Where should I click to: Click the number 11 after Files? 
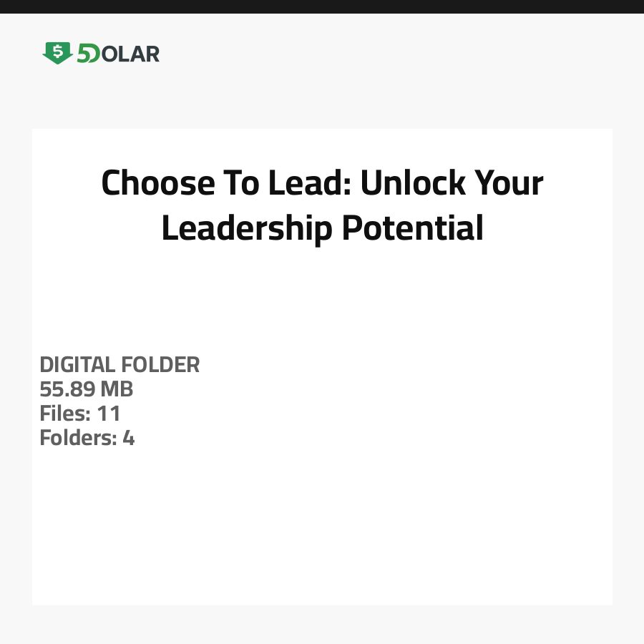[x=109, y=414]
